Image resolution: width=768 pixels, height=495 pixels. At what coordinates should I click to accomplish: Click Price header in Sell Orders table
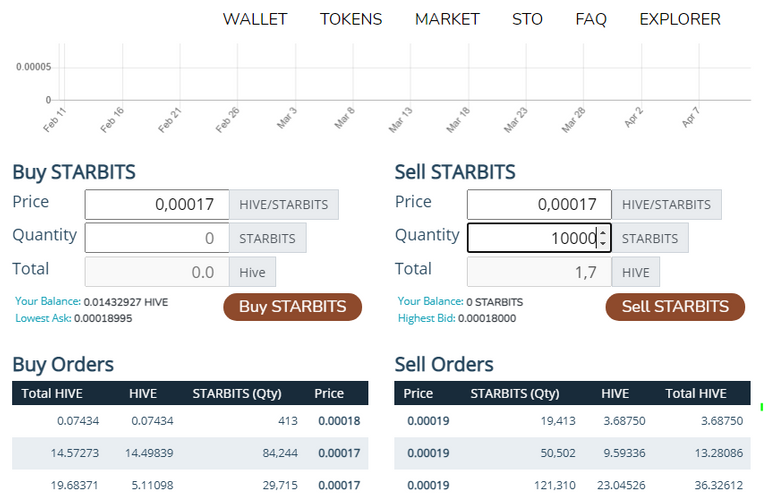pyautogui.click(x=418, y=393)
